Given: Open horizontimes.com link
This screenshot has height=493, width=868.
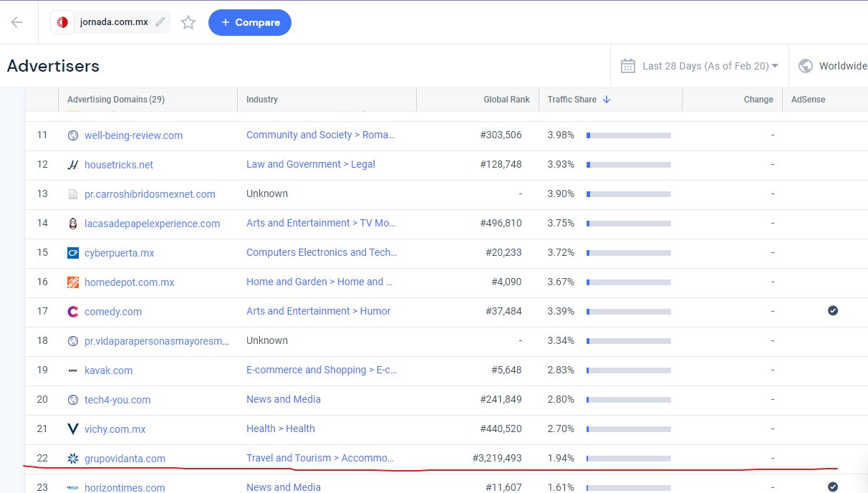Looking at the screenshot, I should pyautogui.click(x=125, y=487).
